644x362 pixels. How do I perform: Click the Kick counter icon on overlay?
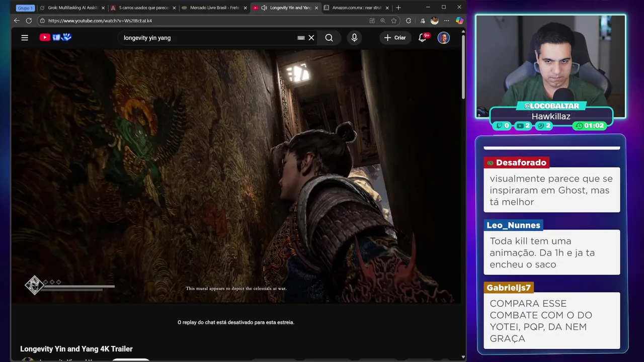(540, 126)
